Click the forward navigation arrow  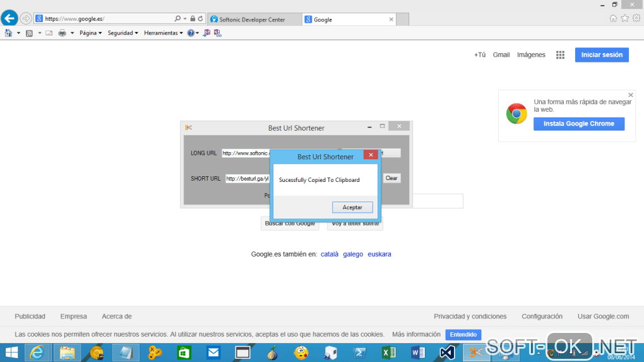coord(25,18)
